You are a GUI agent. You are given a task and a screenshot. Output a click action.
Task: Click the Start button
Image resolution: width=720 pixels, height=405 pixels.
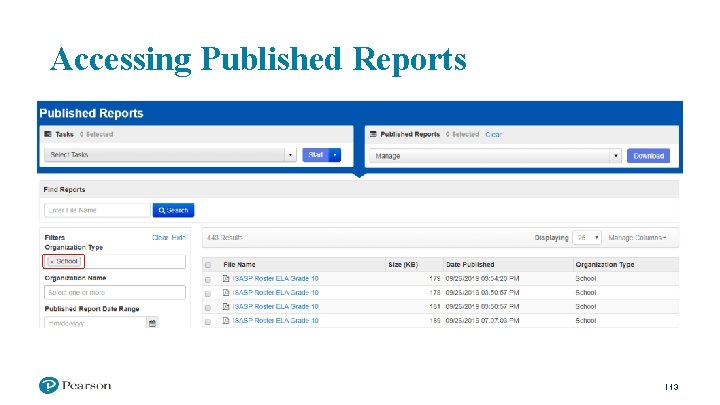pyautogui.click(x=316, y=155)
